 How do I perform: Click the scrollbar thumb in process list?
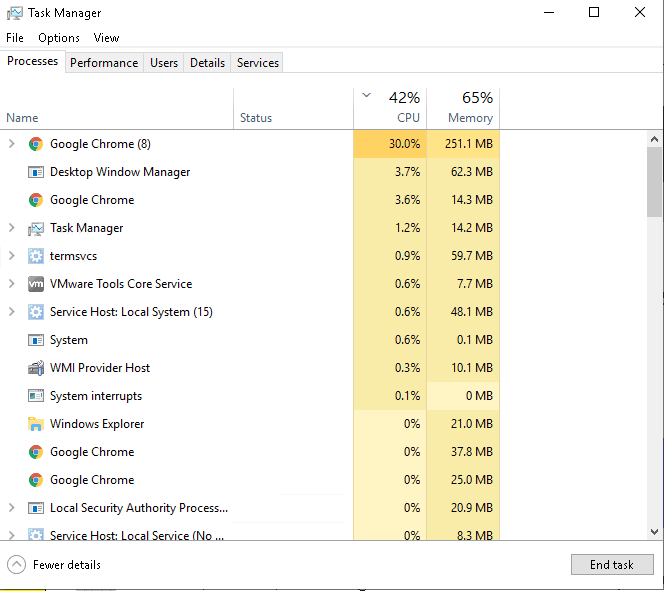tap(654, 182)
